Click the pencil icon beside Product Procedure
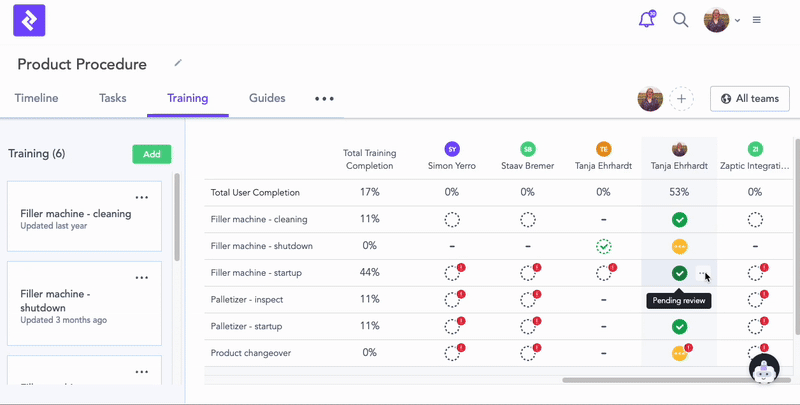Screen dimensions: 800x405 click(178, 63)
